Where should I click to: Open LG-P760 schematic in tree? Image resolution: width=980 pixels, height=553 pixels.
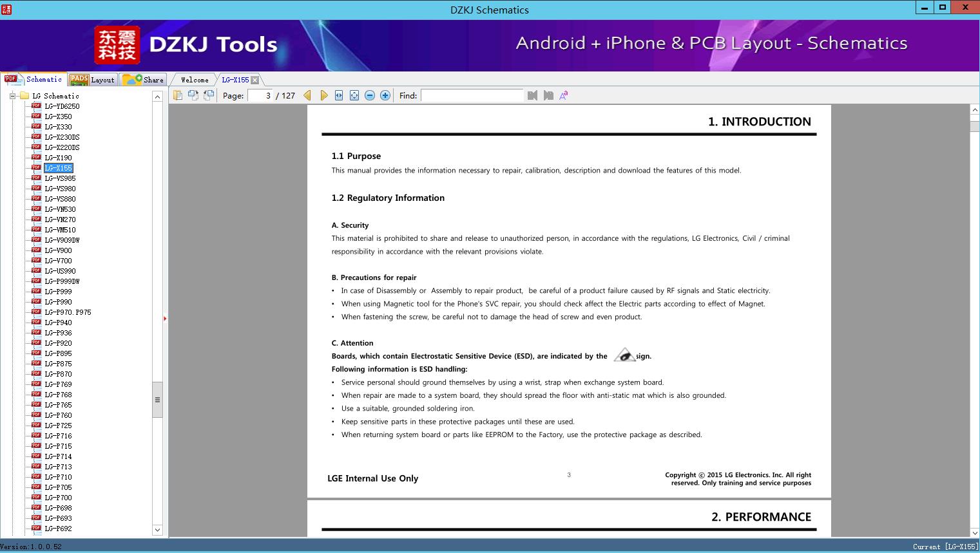click(x=58, y=415)
